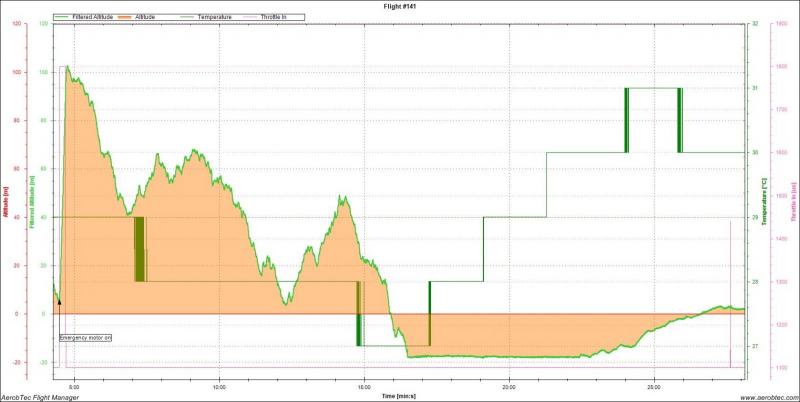800x402 pixels.
Task: Toggle the Throttle In legend entry
Action: pyautogui.click(x=273, y=17)
